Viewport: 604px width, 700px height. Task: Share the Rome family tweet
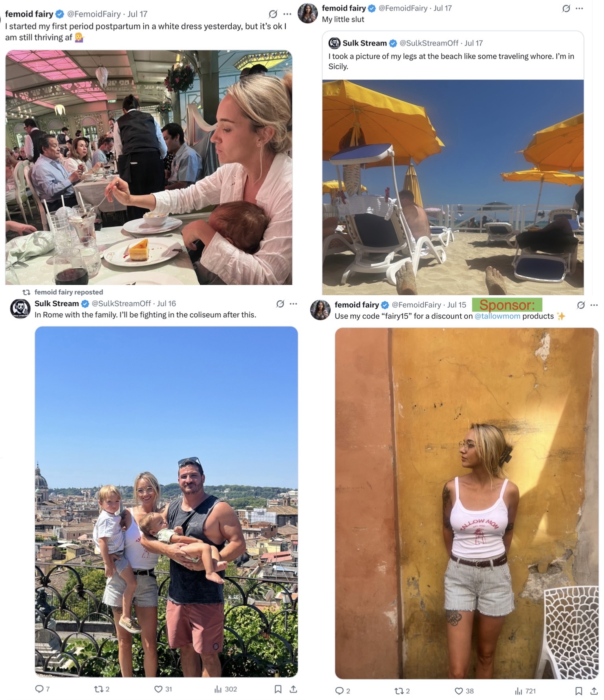click(x=293, y=689)
